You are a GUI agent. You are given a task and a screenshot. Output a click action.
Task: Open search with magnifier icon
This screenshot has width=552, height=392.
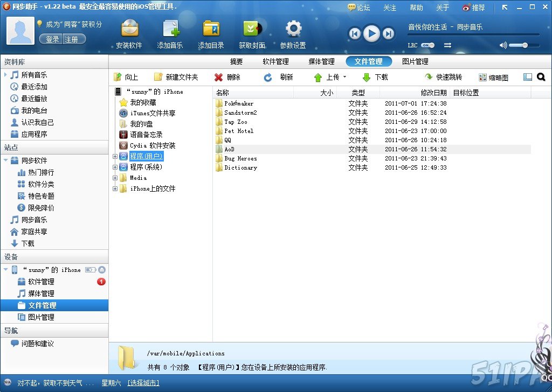click(540, 77)
